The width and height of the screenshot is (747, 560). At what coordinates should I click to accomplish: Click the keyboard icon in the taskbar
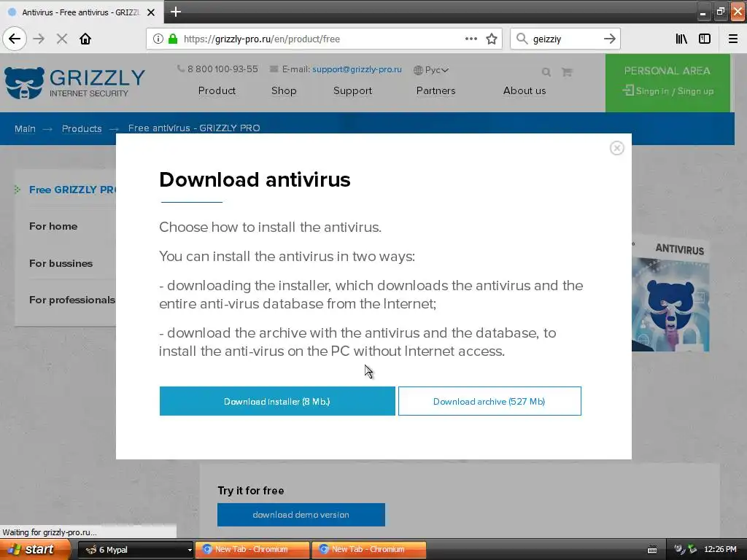pos(652,550)
